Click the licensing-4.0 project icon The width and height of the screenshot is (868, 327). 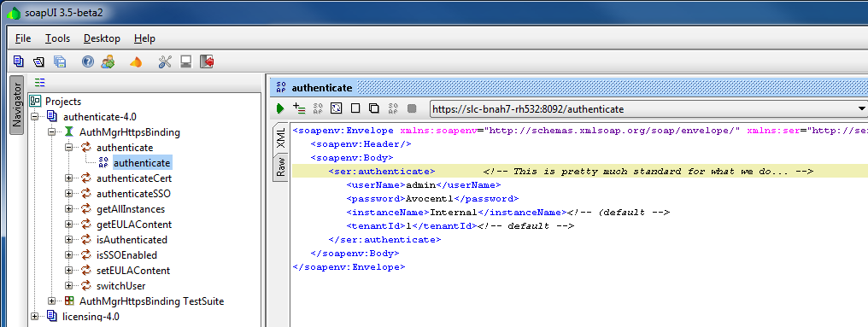point(52,317)
